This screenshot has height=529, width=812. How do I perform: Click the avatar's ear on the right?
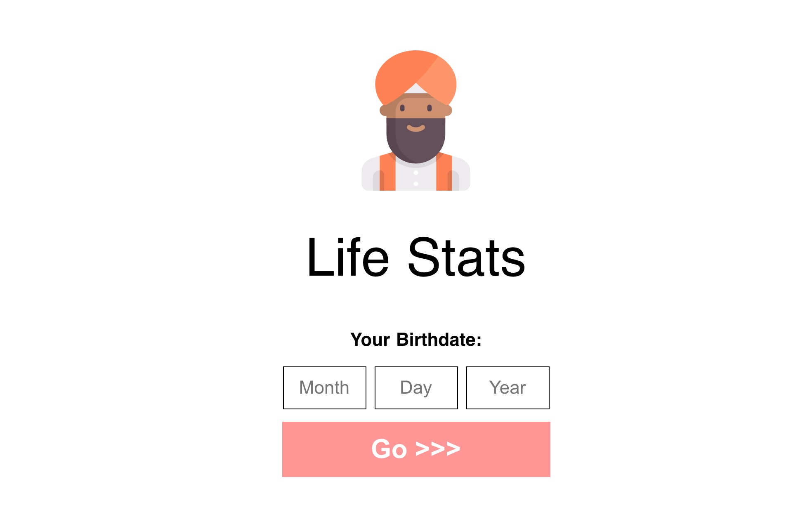tap(448, 111)
